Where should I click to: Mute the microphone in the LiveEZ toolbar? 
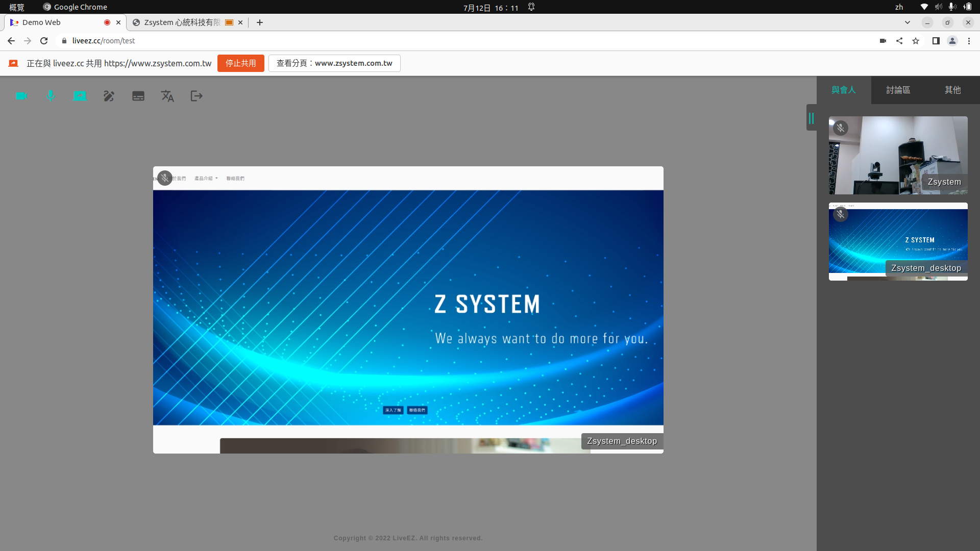click(x=51, y=96)
